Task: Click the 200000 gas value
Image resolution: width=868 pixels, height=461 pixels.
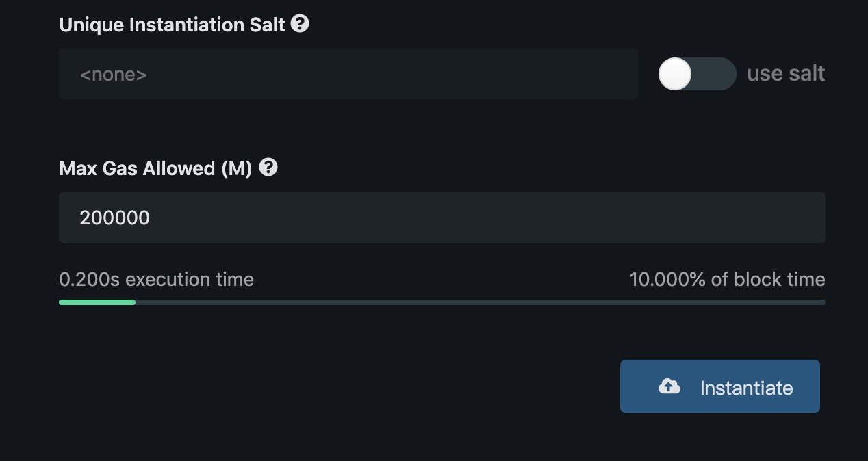Action: pyautogui.click(x=114, y=218)
